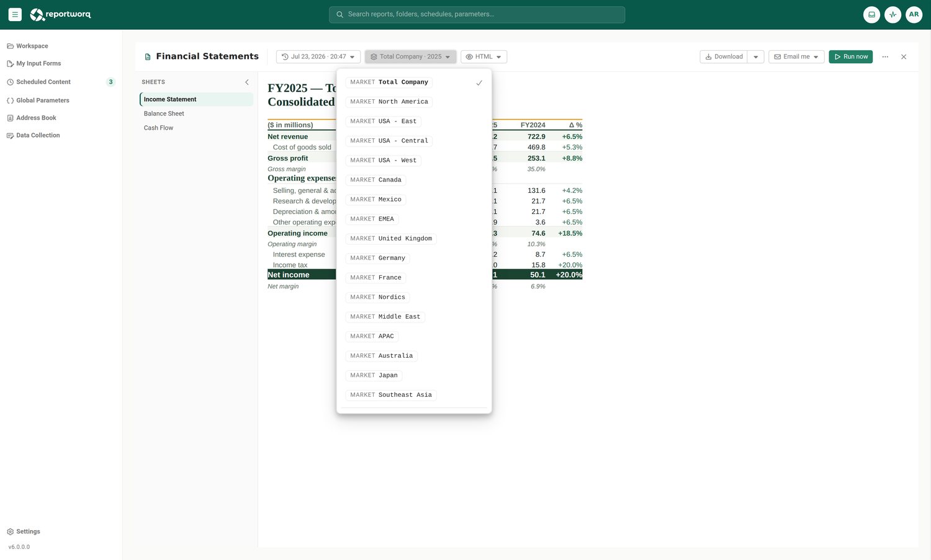Select market USA - Central
Image resolution: width=931 pixels, height=560 pixels.
pos(414,141)
